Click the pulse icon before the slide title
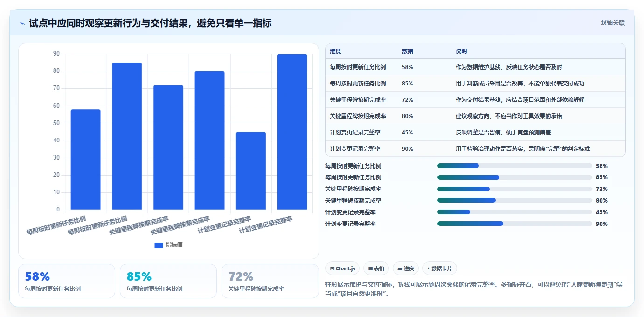 click(x=22, y=23)
